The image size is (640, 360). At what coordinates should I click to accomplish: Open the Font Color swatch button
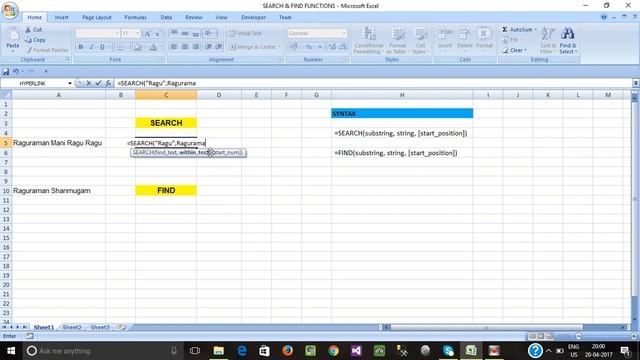[153, 47]
